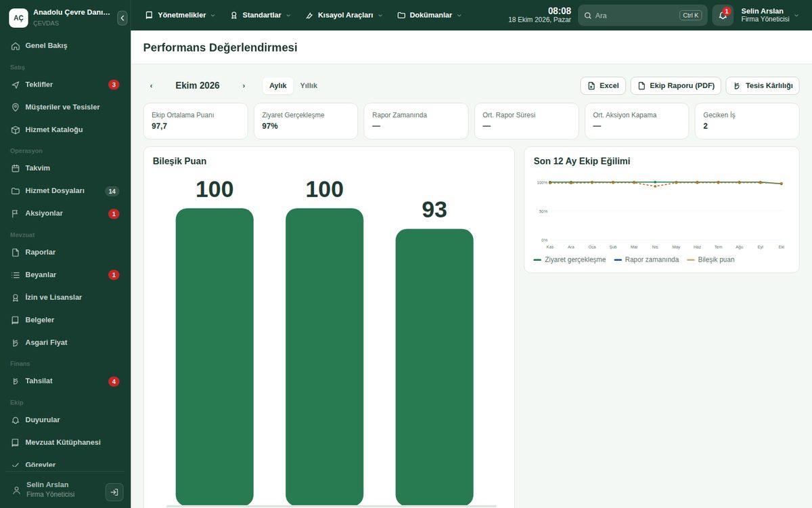Expand the Yönetmelikler dropdown menu
Image resolution: width=812 pixels, height=508 pixels.
coord(180,15)
